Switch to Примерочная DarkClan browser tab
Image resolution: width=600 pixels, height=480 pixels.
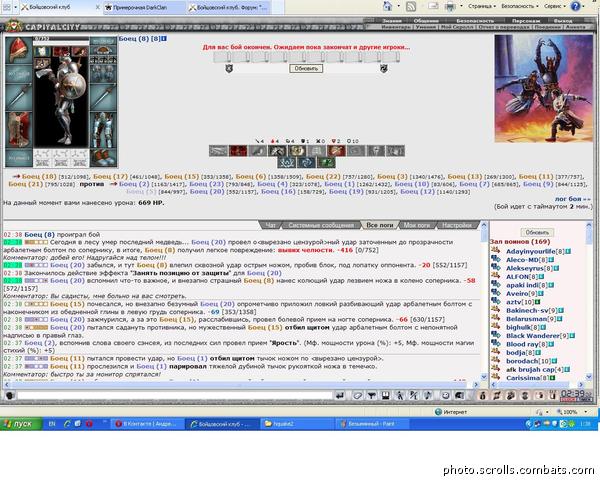145,7
